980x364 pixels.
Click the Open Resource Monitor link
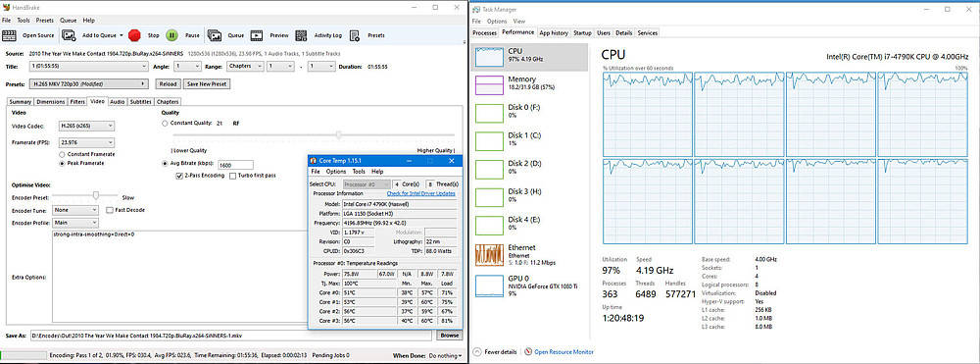[563, 352]
